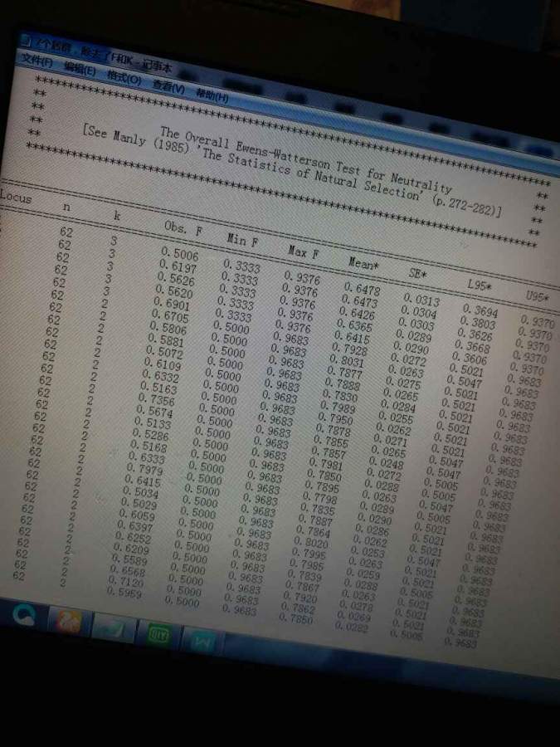Open the green iQIYI taskbar icon
This screenshot has width=560, height=747.
(x=158, y=635)
